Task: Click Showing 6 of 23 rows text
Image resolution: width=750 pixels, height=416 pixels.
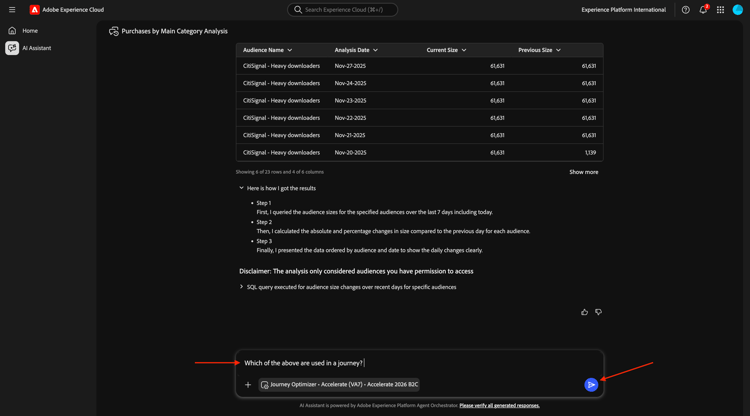Action: pyautogui.click(x=279, y=172)
